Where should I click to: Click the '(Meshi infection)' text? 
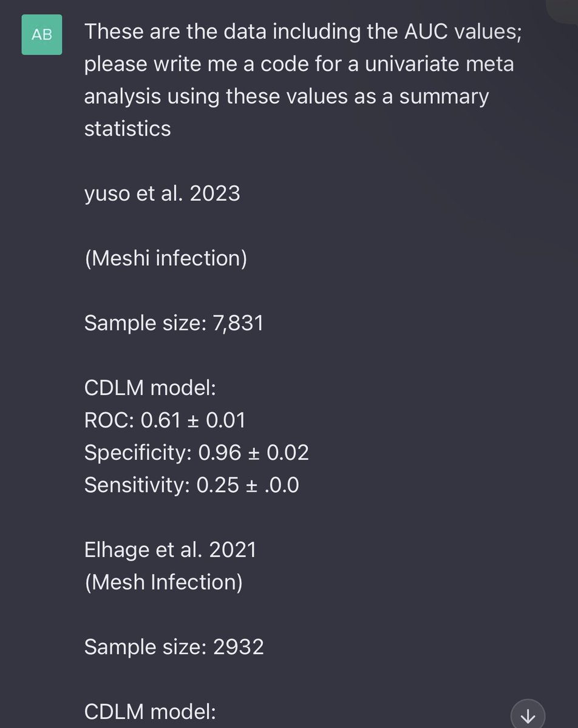[165, 258]
